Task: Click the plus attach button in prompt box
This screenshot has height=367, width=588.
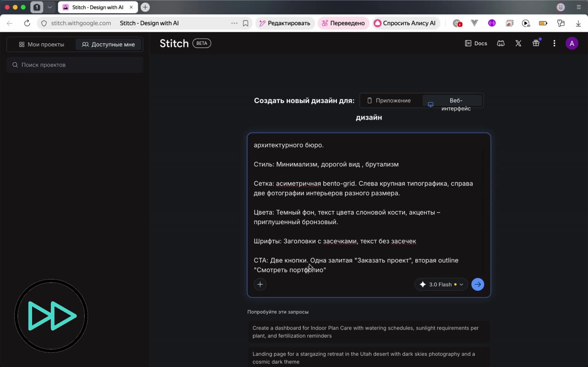Action: tap(260, 284)
